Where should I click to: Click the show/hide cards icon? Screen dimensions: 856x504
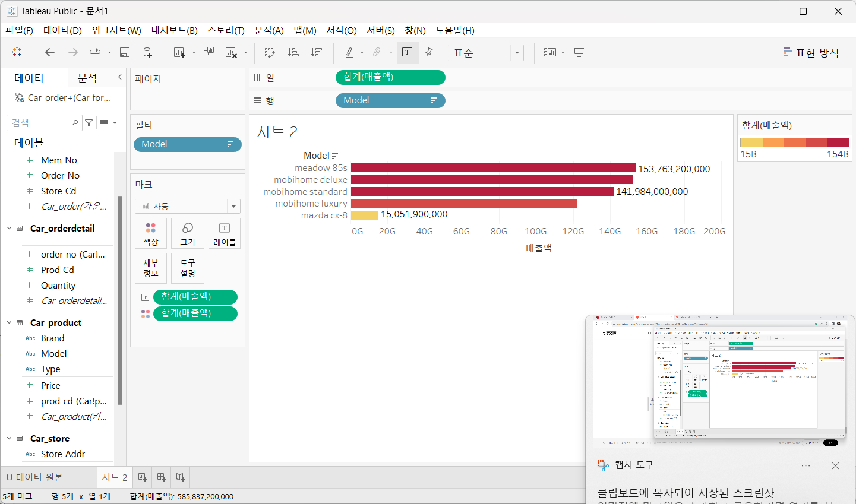pyautogui.click(x=550, y=52)
